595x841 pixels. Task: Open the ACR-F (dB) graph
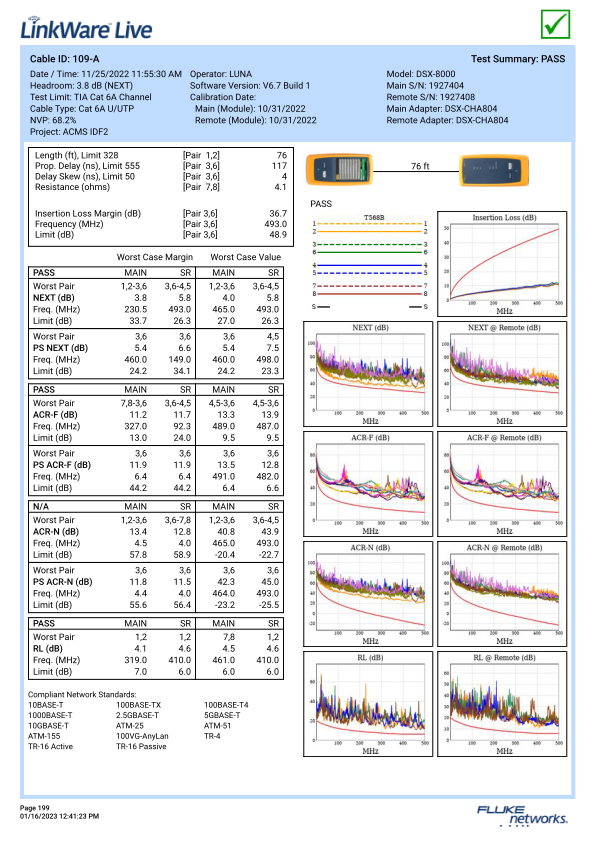[x=368, y=484]
